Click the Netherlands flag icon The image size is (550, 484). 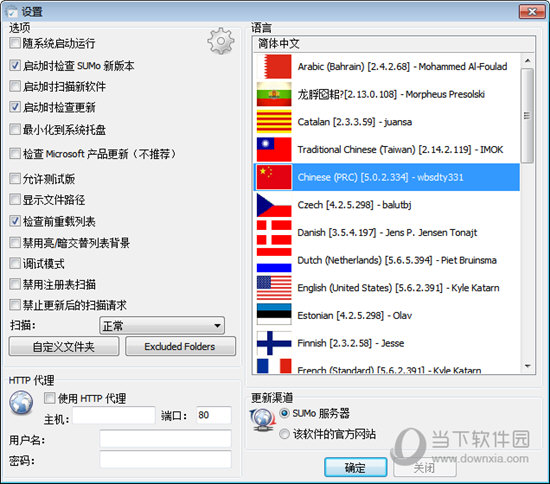click(x=274, y=260)
